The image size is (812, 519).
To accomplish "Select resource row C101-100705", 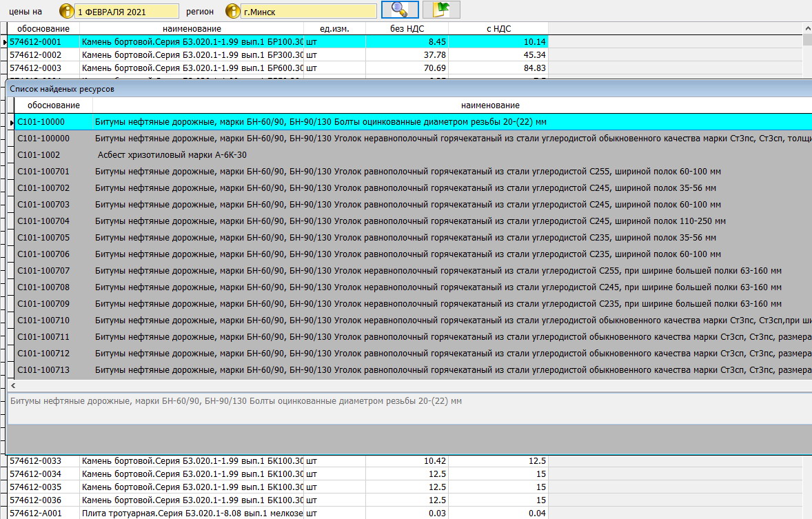I will tap(413, 238).
